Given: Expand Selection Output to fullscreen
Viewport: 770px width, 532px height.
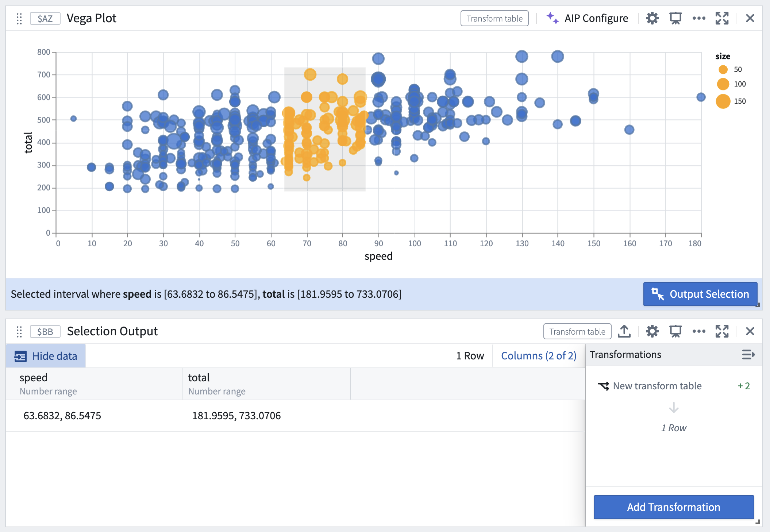Looking at the screenshot, I should point(722,331).
